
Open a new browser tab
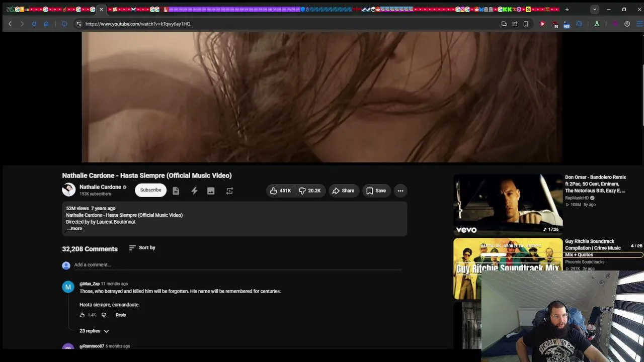coord(567,9)
